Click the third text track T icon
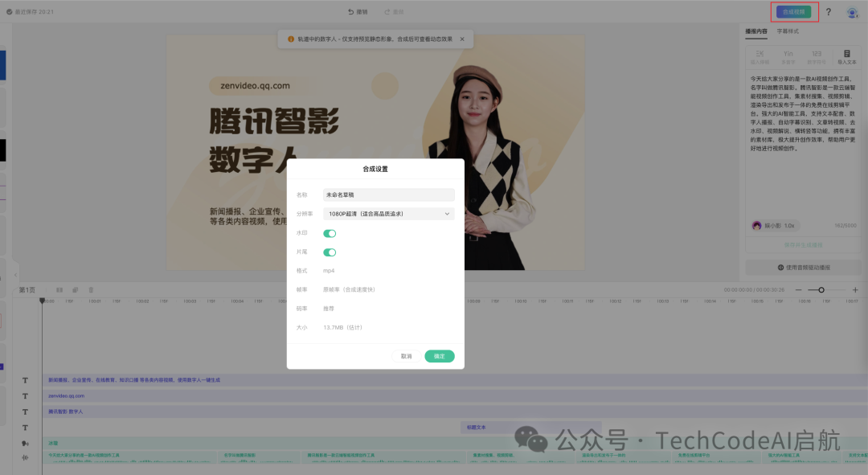 pos(25,412)
